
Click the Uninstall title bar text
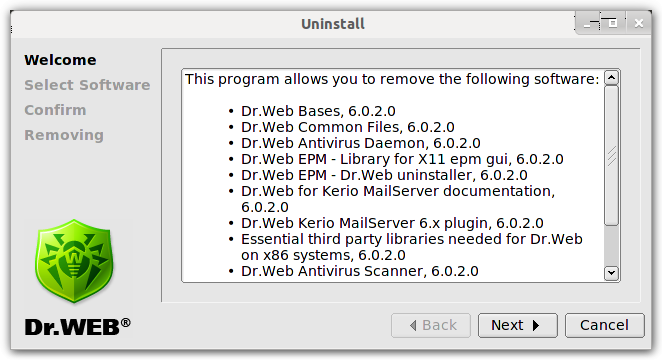[333, 24]
